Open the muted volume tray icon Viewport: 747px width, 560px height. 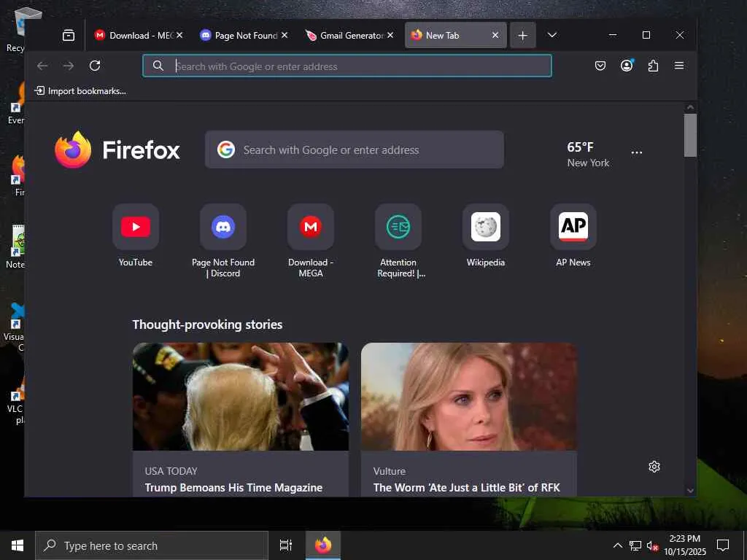652,545
